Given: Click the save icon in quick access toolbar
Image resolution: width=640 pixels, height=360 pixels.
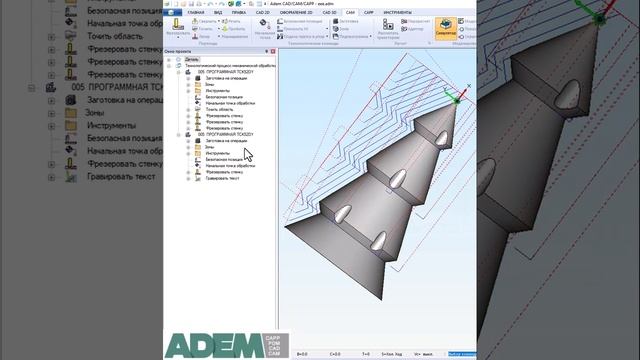Looking at the screenshot, I should pos(191,4).
